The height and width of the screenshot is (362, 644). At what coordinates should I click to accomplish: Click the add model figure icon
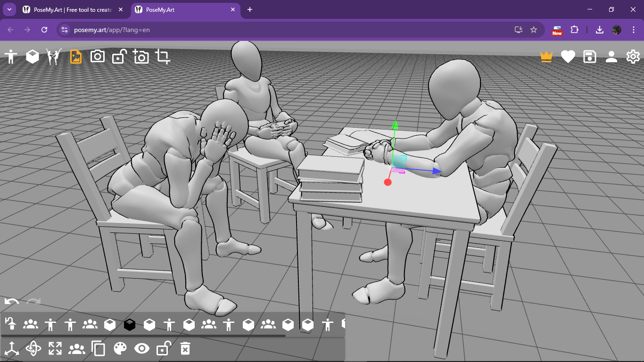(11, 57)
